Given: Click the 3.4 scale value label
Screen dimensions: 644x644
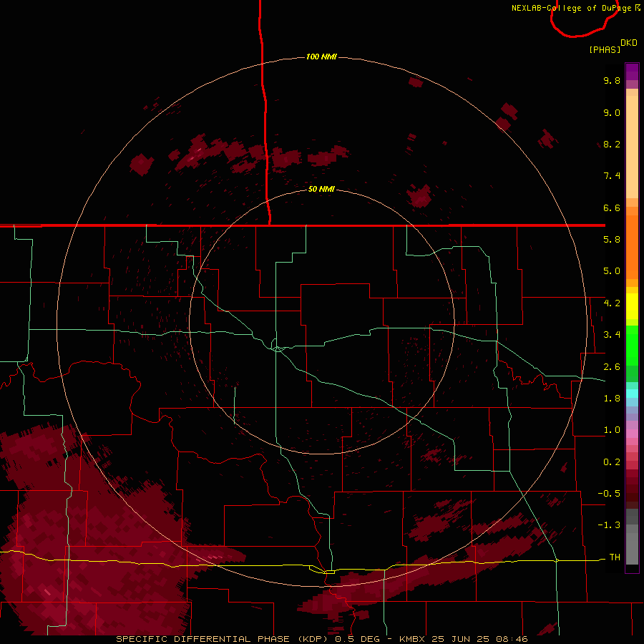Looking at the screenshot, I should [612, 335].
